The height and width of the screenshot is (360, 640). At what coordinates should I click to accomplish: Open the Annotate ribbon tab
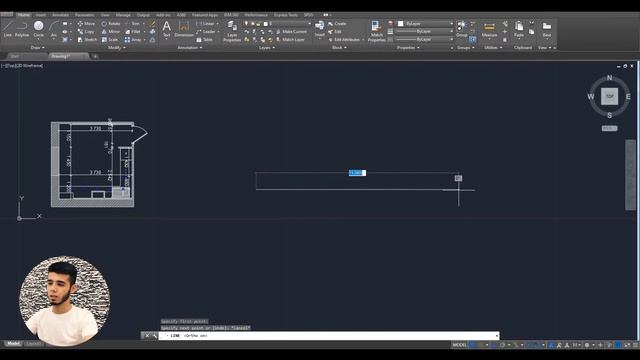(x=60, y=15)
